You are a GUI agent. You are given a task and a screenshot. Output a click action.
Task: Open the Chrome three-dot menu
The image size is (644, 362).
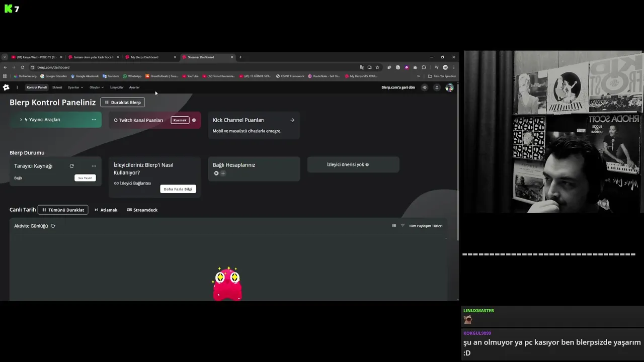click(454, 67)
